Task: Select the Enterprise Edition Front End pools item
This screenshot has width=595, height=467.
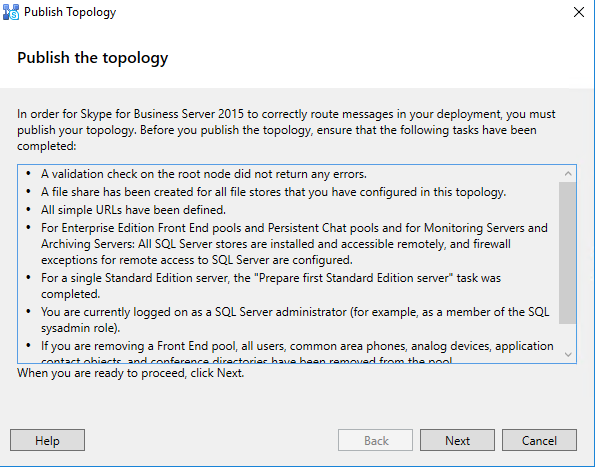Action: coord(294,244)
